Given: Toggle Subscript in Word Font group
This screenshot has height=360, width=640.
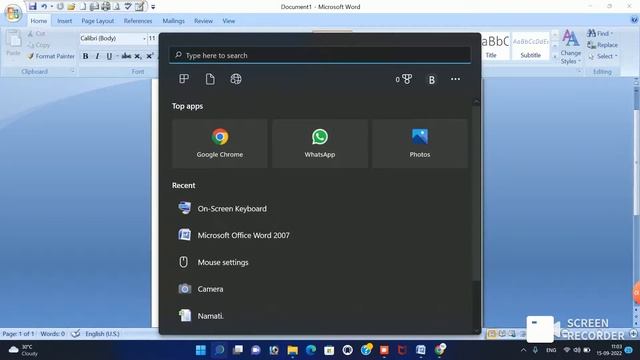Looking at the screenshot, I should pyautogui.click(x=138, y=56).
